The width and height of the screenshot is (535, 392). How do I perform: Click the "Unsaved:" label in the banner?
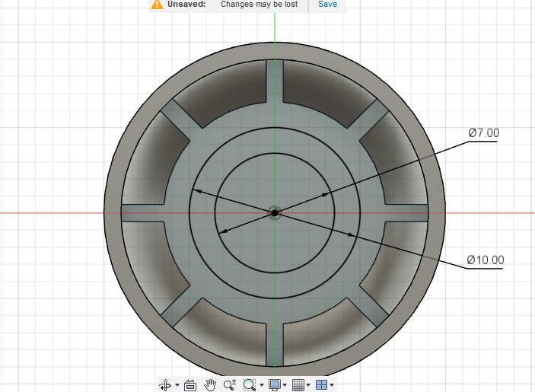point(186,4)
